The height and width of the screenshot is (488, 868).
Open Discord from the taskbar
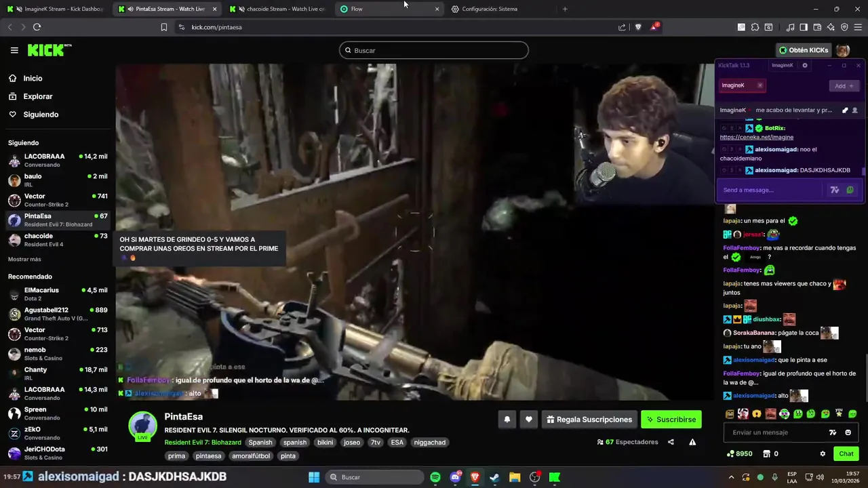(x=455, y=477)
